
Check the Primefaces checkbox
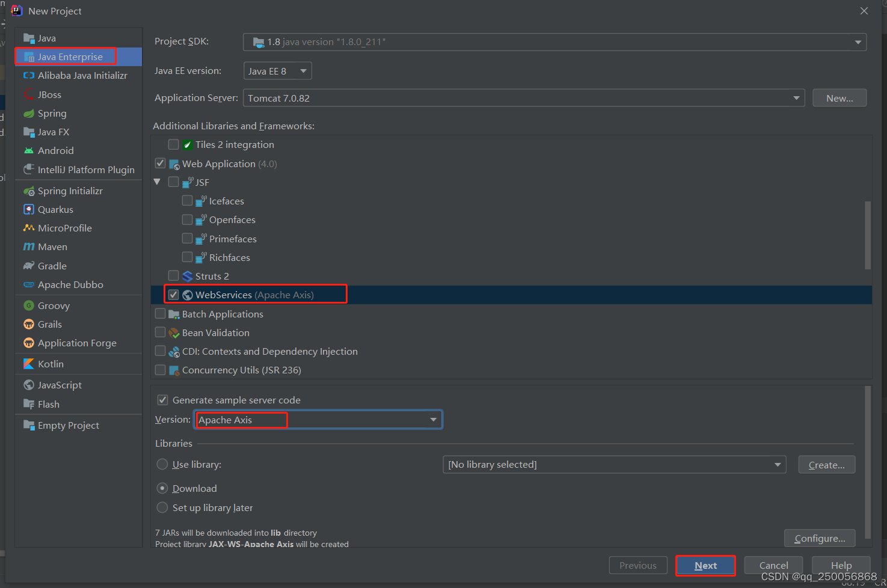coord(187,238)
